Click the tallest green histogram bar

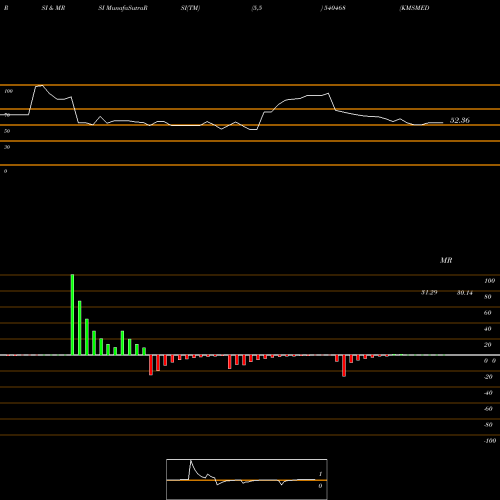[72, 315]
